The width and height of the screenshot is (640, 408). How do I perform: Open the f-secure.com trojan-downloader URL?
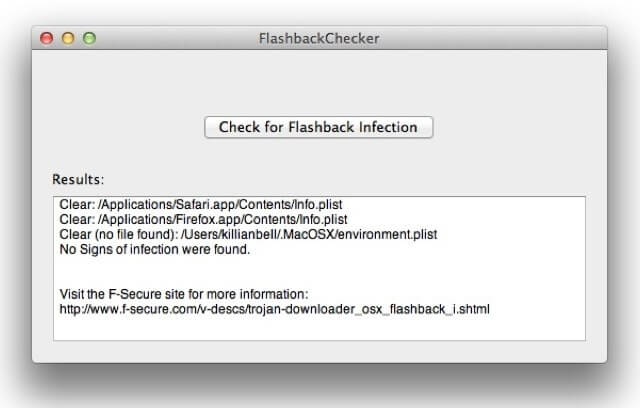tap(274, 309)
